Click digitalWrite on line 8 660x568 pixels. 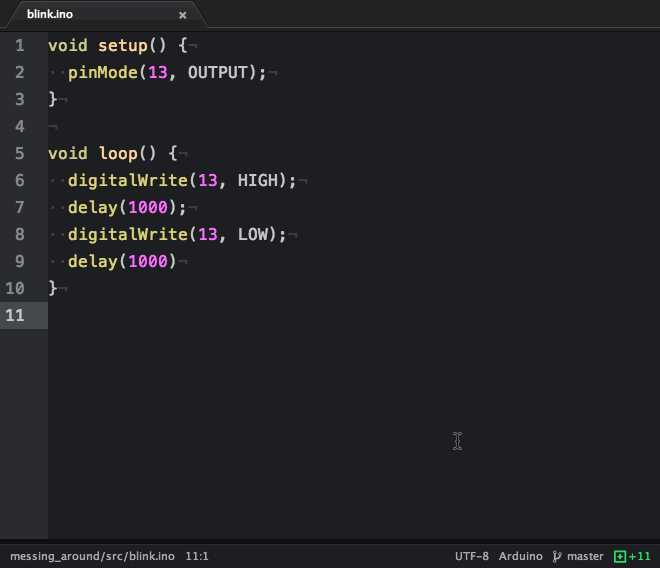(x=128, y=234)
